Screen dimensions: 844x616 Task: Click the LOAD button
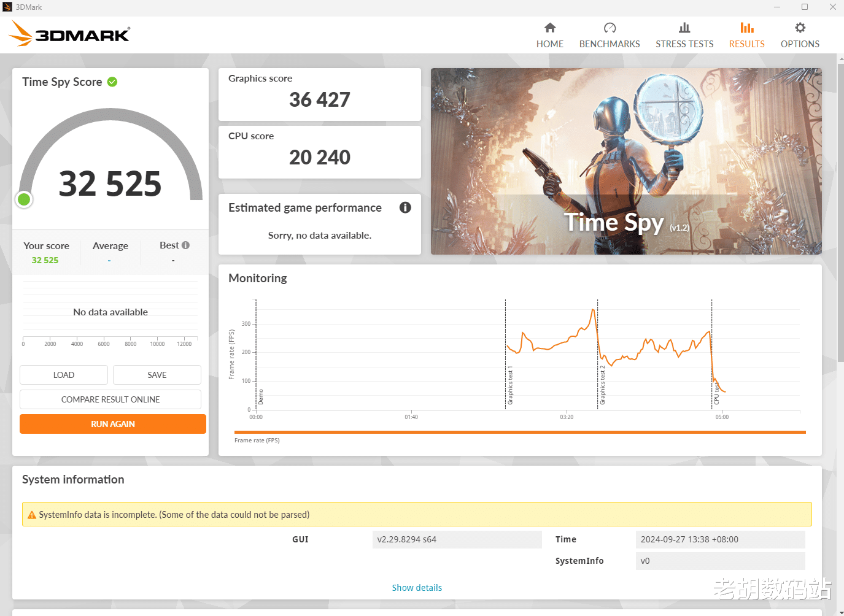pos(64,375)
